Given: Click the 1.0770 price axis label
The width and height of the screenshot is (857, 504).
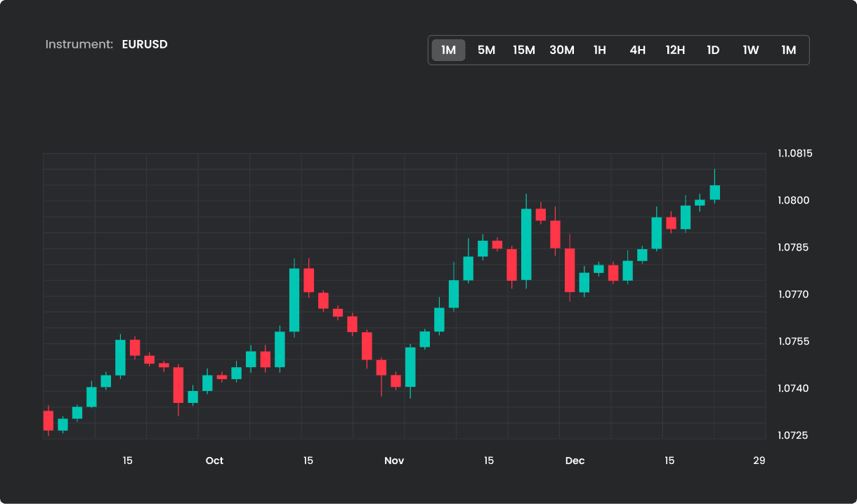Looking at the screenshot, I should 794,294.
